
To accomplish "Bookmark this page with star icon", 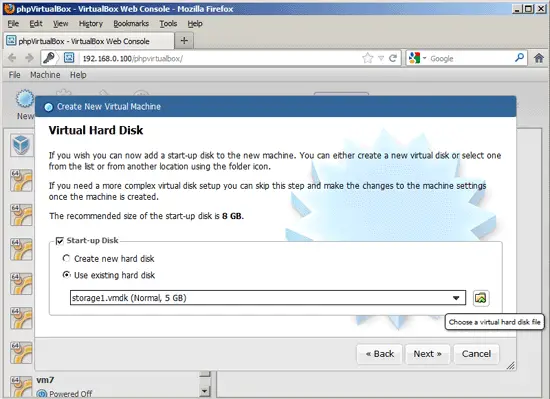I will pos(367,58).
